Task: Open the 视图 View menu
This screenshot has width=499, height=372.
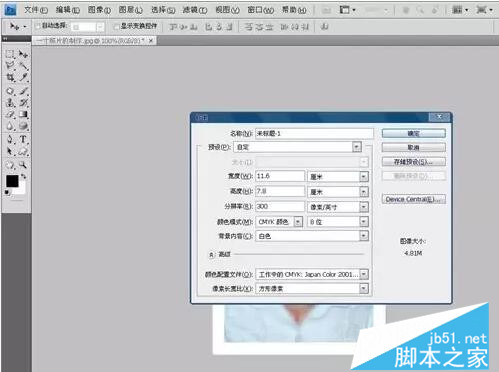Action: click(227, 10)
